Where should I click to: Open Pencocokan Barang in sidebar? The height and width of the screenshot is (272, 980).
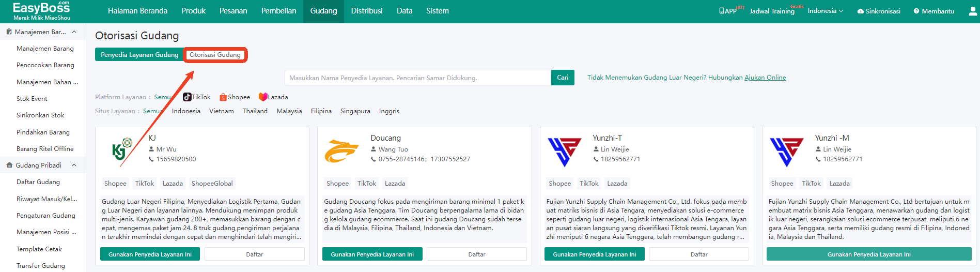pyautogui.click(x=45, y=65)
